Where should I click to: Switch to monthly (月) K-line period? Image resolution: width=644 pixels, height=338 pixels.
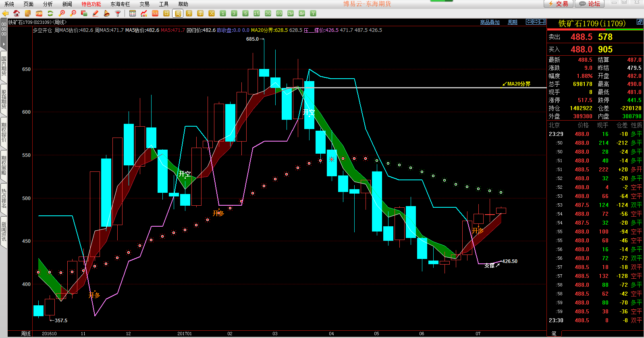tap(189, 13)
